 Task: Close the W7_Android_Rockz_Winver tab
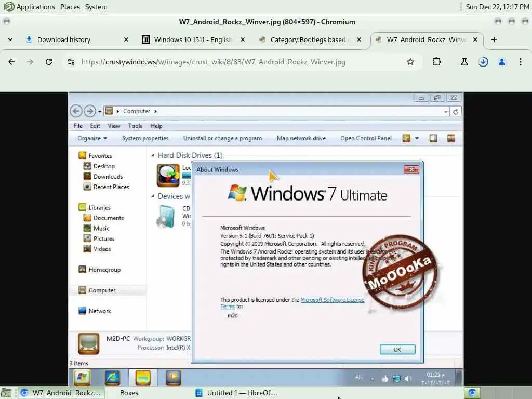475,39
